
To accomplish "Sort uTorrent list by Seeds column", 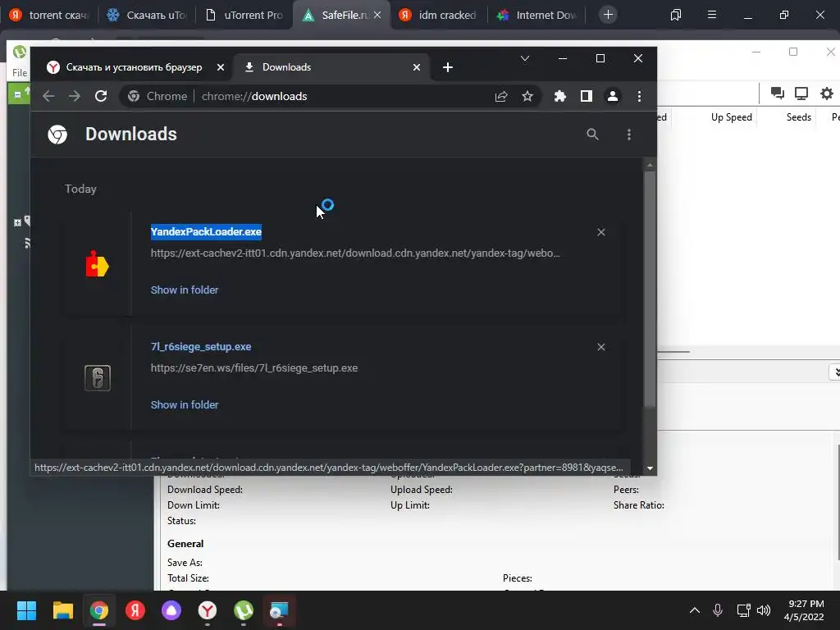I will click(798, 117).
